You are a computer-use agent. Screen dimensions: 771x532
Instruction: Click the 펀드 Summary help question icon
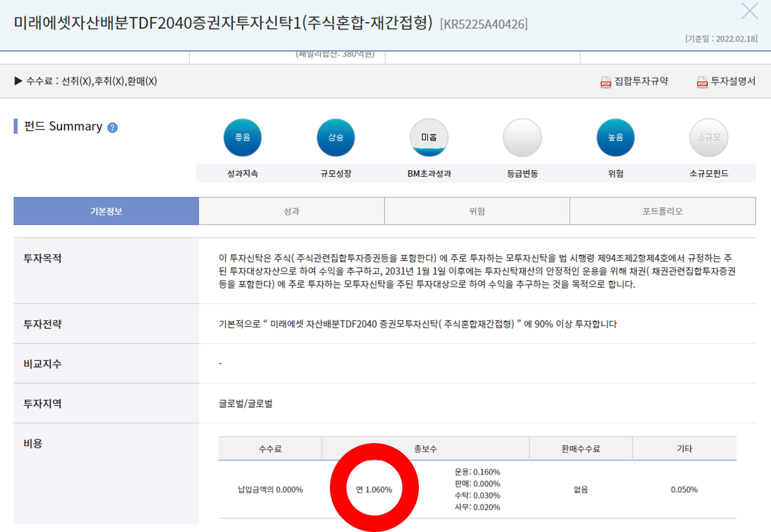(112, 127)
